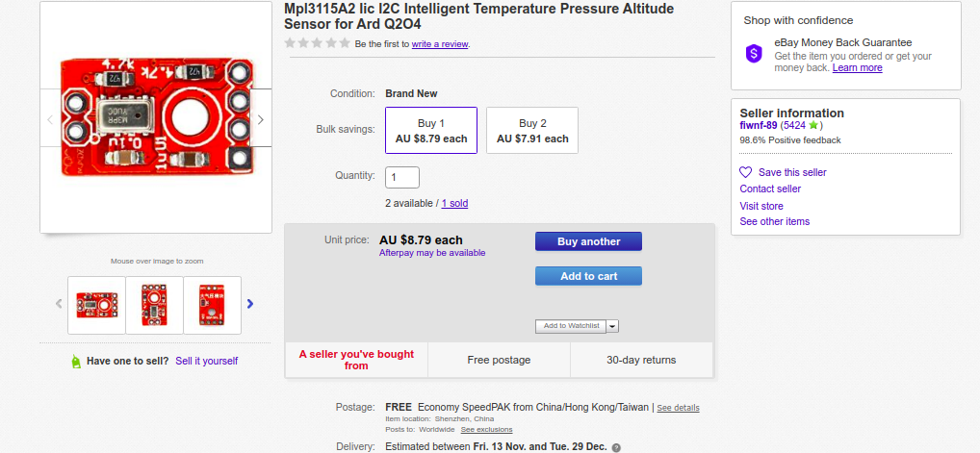Screen dimensions: 980x453
Task: Click the green sell tag icon
Action: tap(76, 362)
